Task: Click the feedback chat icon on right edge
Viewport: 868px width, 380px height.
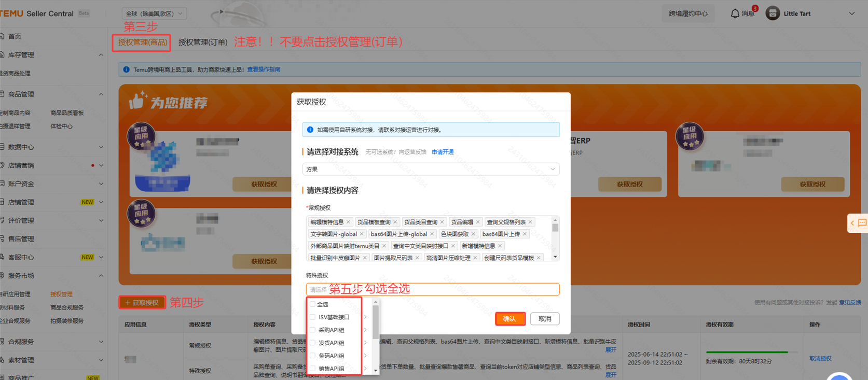Action: pos(862,223)
